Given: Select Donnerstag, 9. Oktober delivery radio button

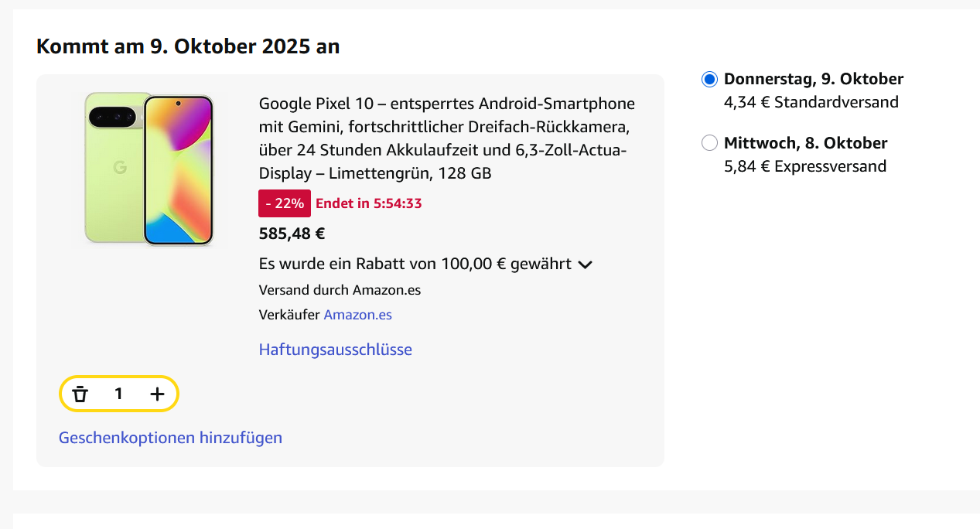Looking at the screenshot, I should click(x=709, y=79).
